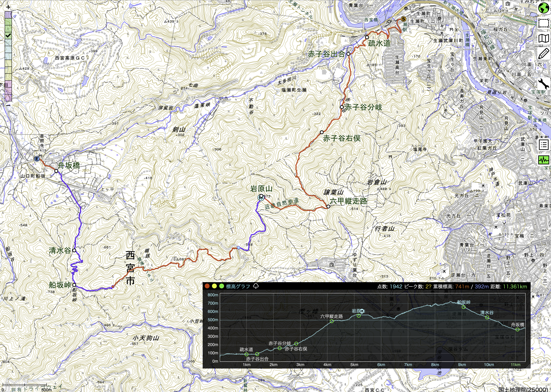Click 六甲縦走路 marker on elevation graph

(332, 321)
